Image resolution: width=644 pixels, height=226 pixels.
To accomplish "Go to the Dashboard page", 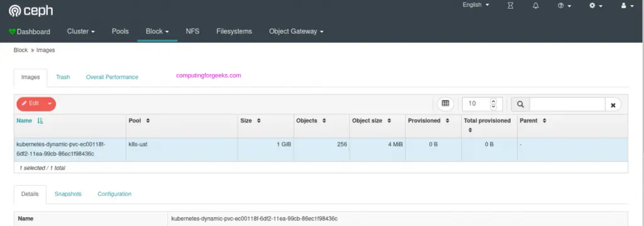I will point(30,31).
